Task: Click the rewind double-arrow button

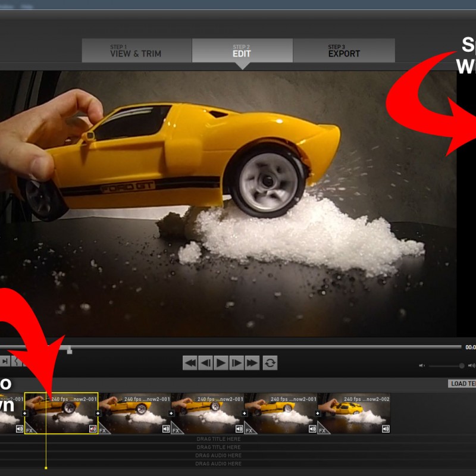Action: click(x=190, y=362)
